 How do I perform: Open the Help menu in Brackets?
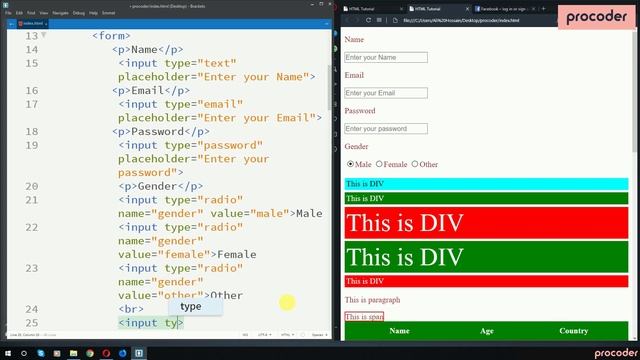click(93, 13)
